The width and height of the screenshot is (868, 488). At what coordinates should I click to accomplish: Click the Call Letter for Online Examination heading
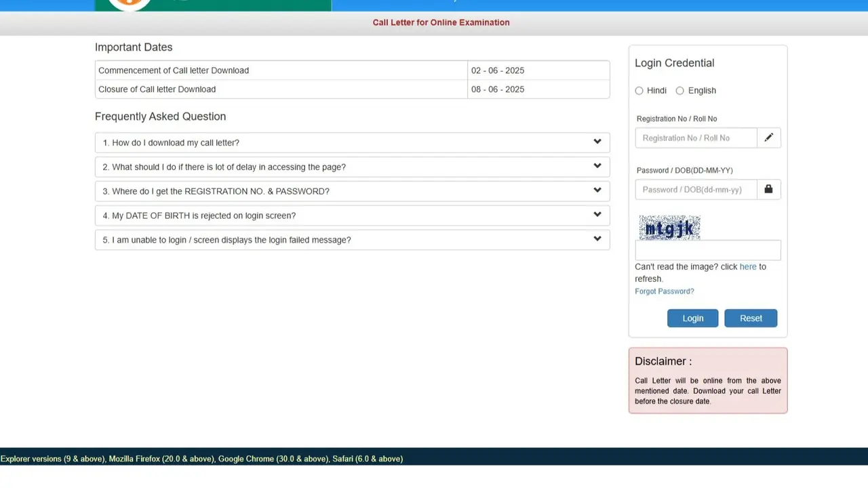point(441,22)
